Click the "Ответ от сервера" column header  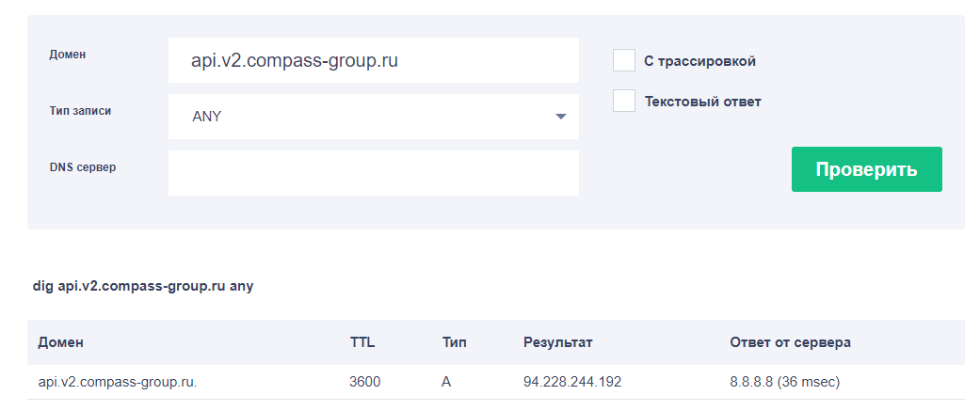[790, 342]
